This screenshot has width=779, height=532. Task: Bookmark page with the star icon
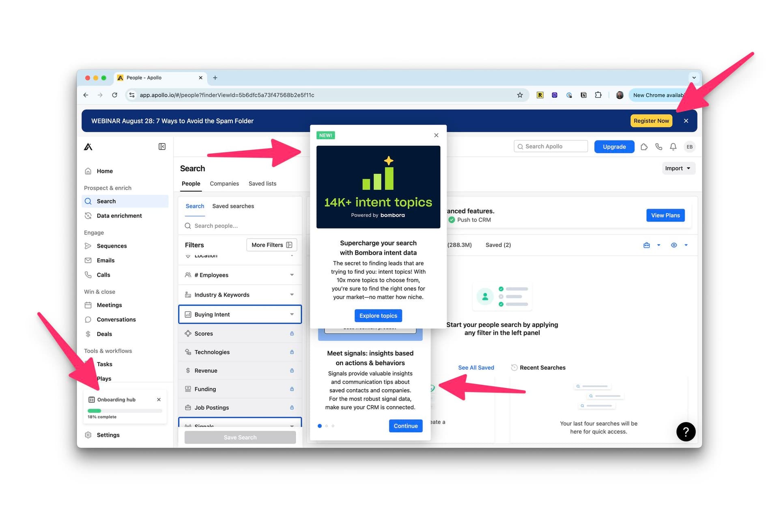520,95
